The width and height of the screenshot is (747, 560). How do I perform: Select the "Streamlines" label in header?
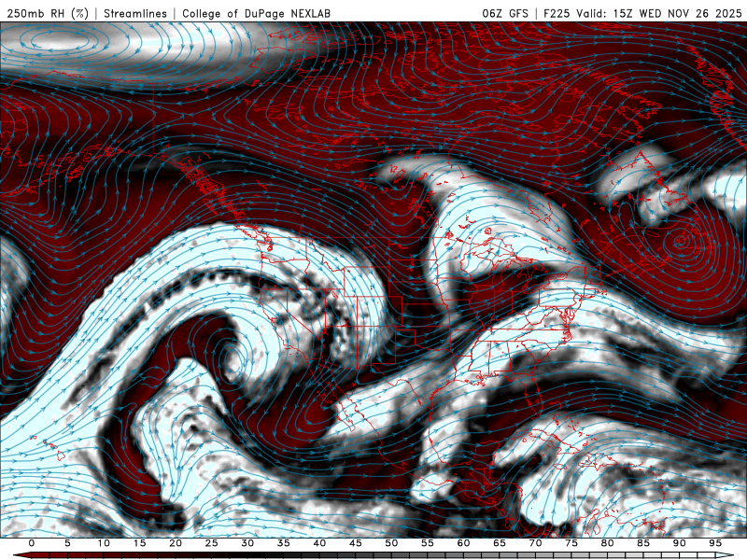pyautogui.click(x=135, y=13)
